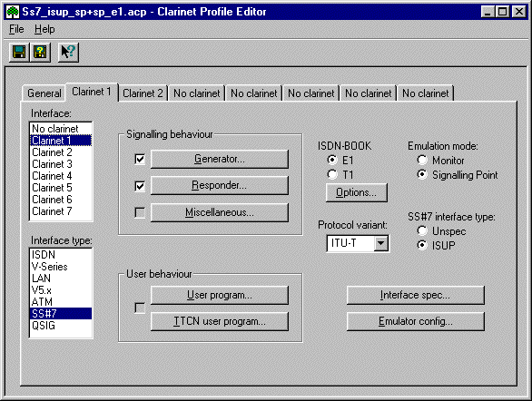Click the TTCN user program button
This screenshot has width=532, height=401.
(x=220, y=321)
